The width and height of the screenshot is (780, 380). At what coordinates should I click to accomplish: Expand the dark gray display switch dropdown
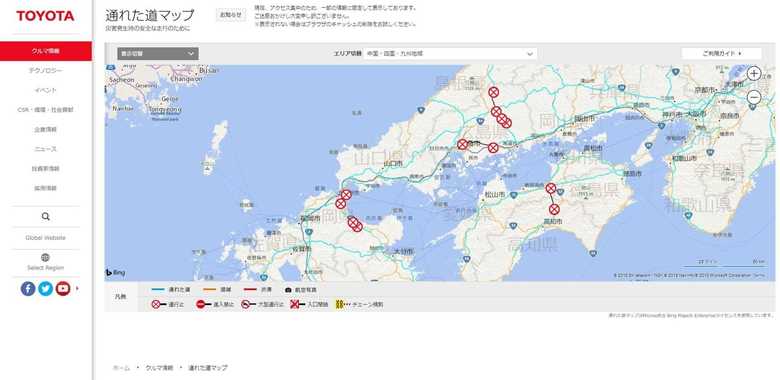coord(158,54)
